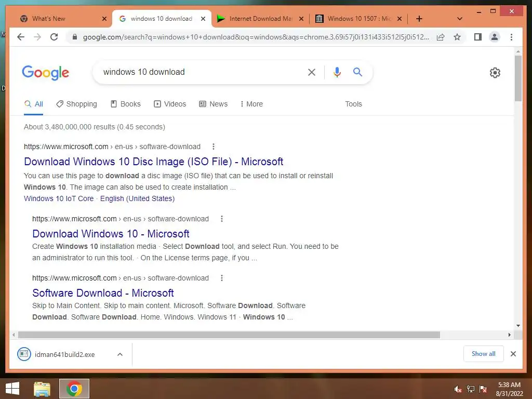Close the What's New tab
The height and width of the screenshot is (399, 532).
click(104, 19)
